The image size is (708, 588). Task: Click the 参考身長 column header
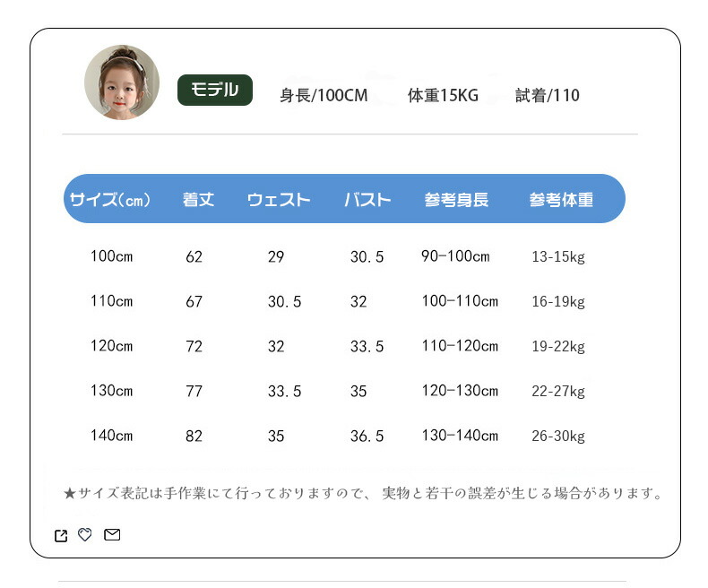pyautogui.click(x=456, y=200)
